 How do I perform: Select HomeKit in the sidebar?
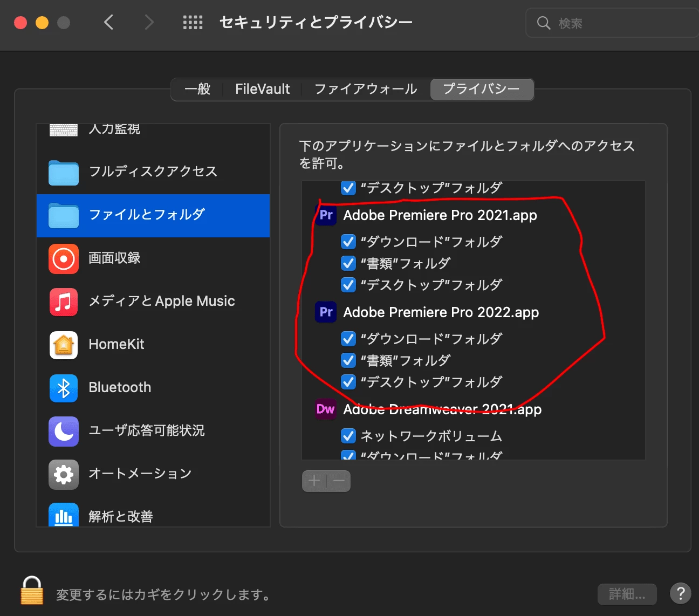(153, 345)
